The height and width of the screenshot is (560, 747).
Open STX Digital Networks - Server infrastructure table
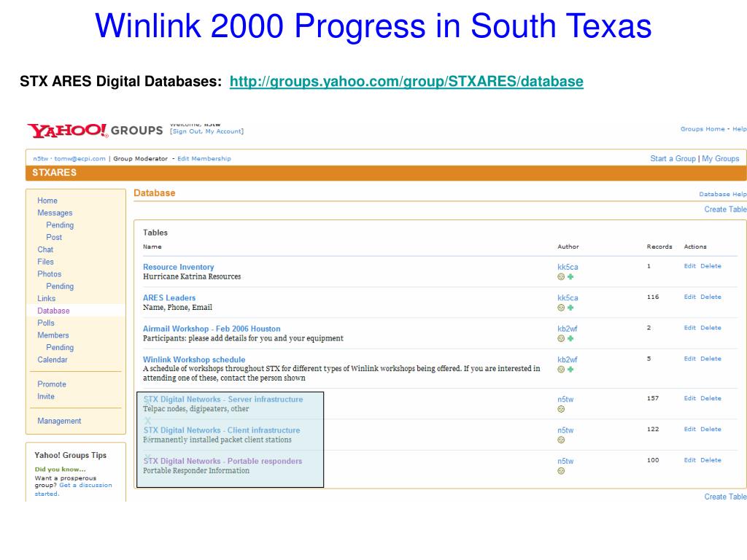click(x=223, y=400)
